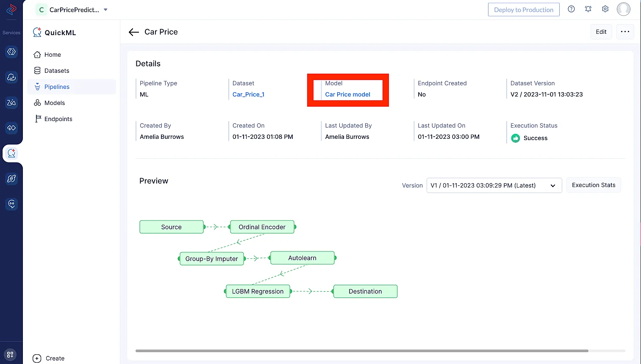Click the back arrow next to Car Price
The image size is (641, 364).
[x=134, y=32]
